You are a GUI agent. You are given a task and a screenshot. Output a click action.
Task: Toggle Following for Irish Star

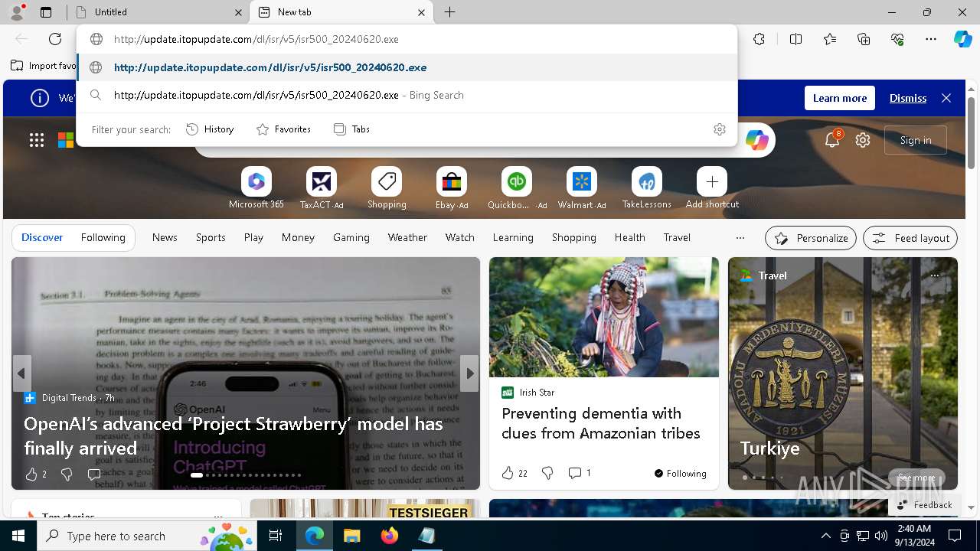[680, 473]
